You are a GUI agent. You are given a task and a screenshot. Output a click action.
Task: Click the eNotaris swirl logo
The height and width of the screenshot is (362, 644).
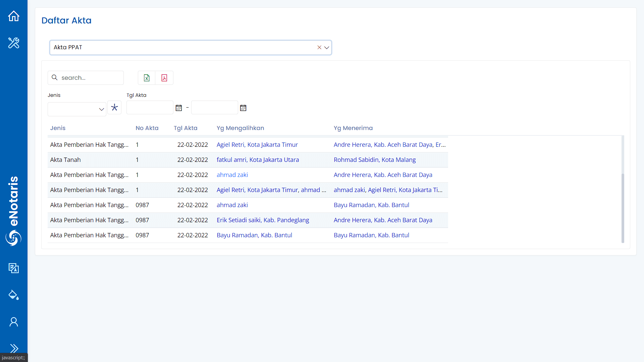tap(13, 238)
